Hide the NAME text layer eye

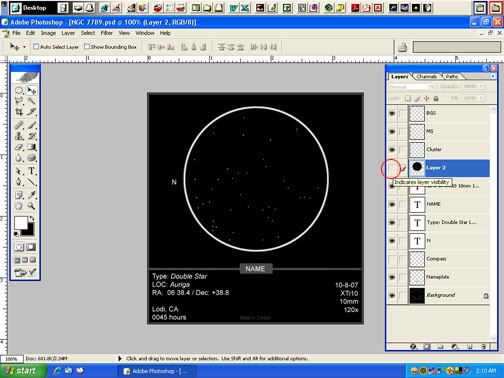tap(392, 204)
